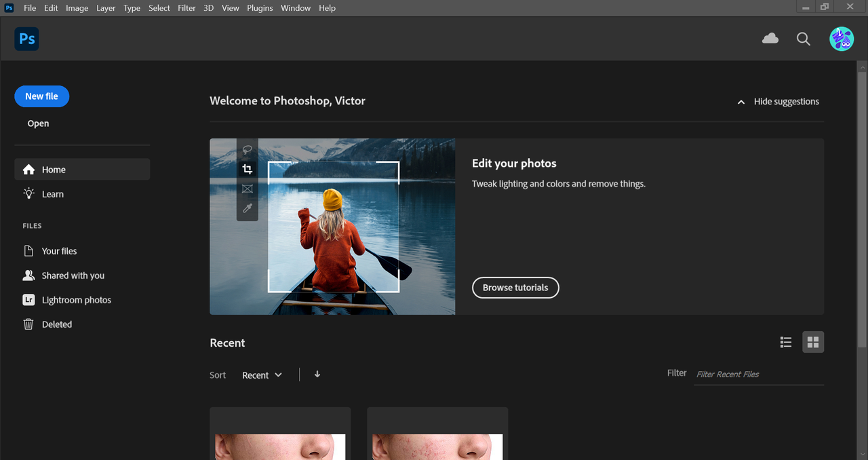Click the crop icon in tutorial image
The width and height of the screenshot is (868, 460).
click(248, 170)
